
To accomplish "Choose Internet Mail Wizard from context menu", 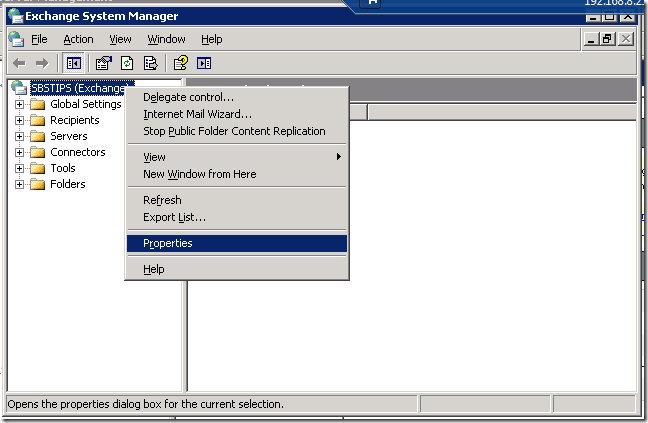I will [197, 114].
